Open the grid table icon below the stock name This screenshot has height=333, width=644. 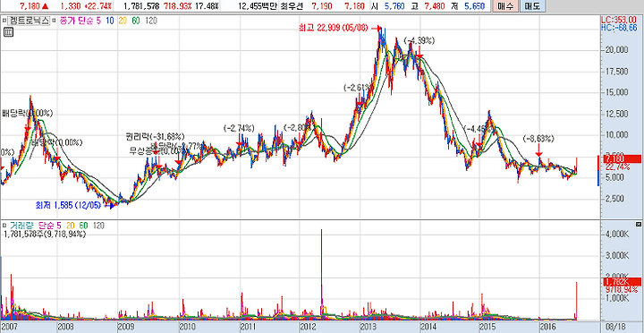coord(8,32)
